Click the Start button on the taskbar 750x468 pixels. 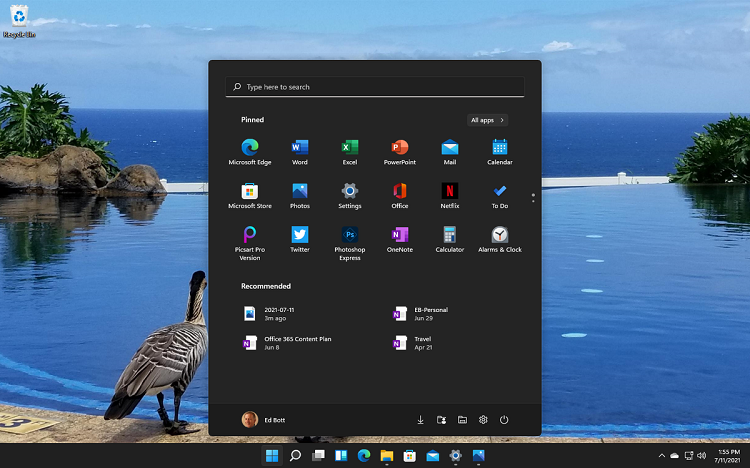click(271, 456)
